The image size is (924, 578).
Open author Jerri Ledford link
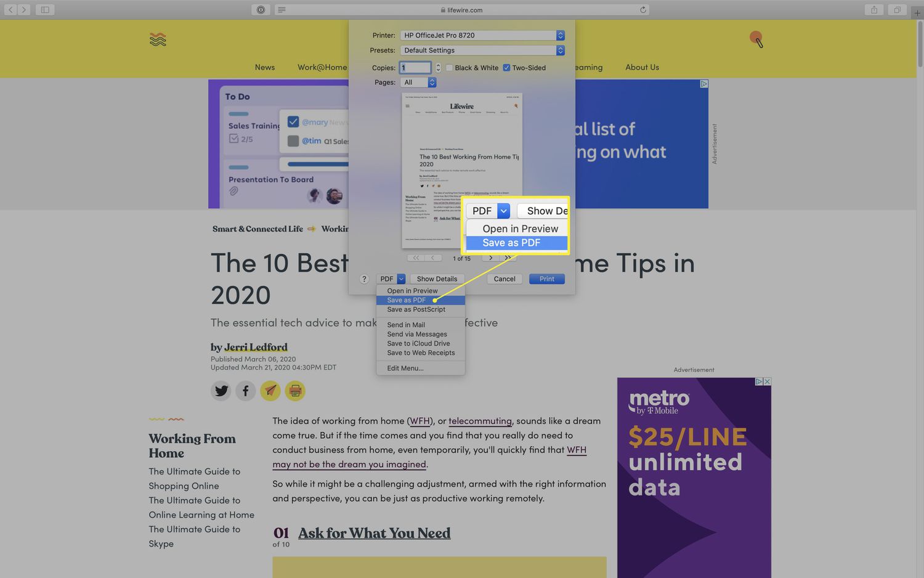[256, 347]
